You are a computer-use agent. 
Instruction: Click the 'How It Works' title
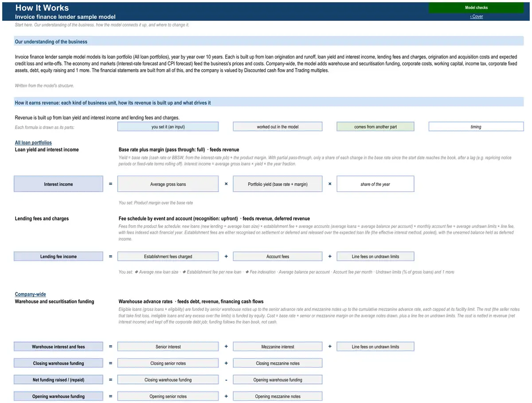[x=42, y=8]
